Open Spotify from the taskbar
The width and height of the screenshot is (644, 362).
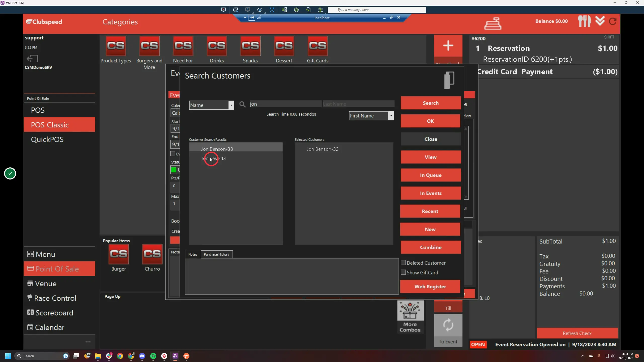pos(153,356)
